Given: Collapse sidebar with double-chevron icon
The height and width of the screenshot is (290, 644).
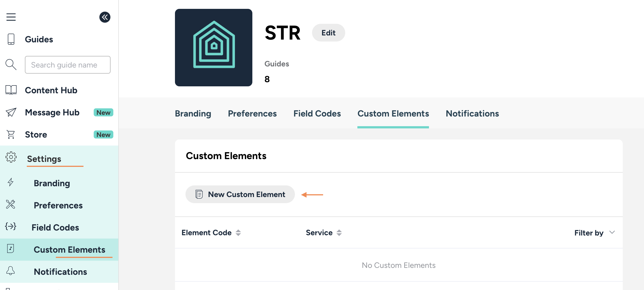Looking at the screenshot, I should [x=105, y=17].
